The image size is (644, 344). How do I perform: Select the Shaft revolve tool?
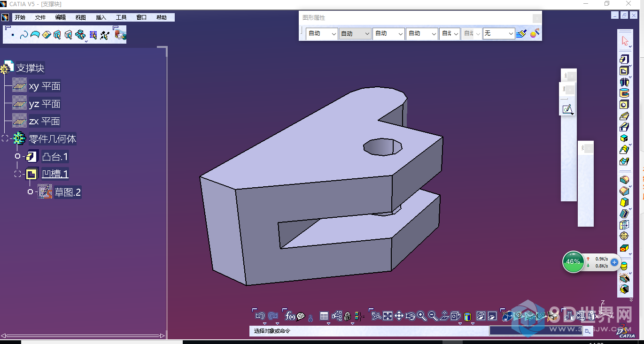[x=624, y=82]
